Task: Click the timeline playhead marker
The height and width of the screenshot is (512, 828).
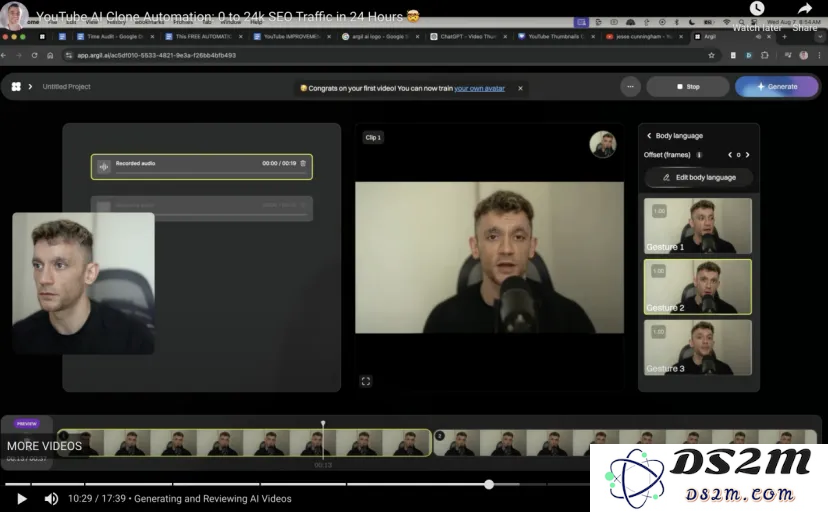Action: [323, 424]
